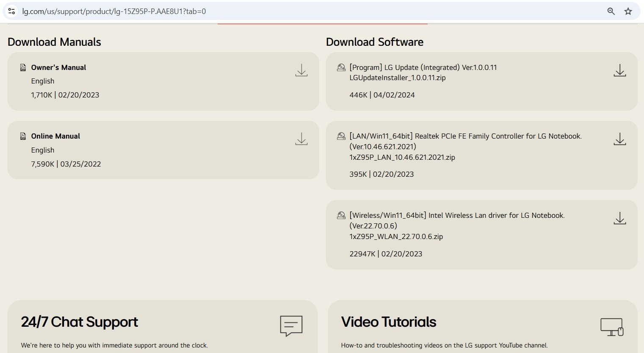Open the browser zoom magnifier icon

611,11
